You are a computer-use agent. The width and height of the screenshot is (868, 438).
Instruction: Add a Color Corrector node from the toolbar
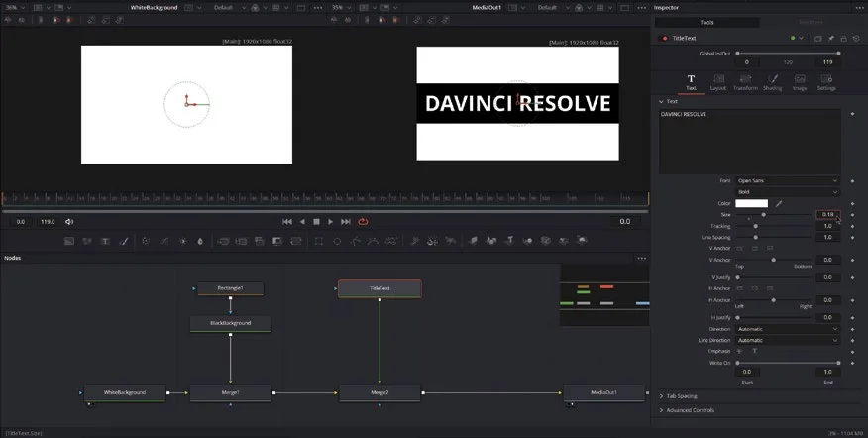[146, 241]
